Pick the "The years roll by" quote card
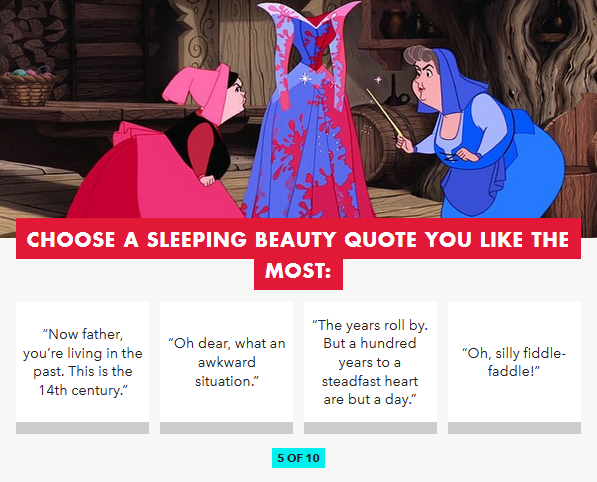 [x=370, y=362]
